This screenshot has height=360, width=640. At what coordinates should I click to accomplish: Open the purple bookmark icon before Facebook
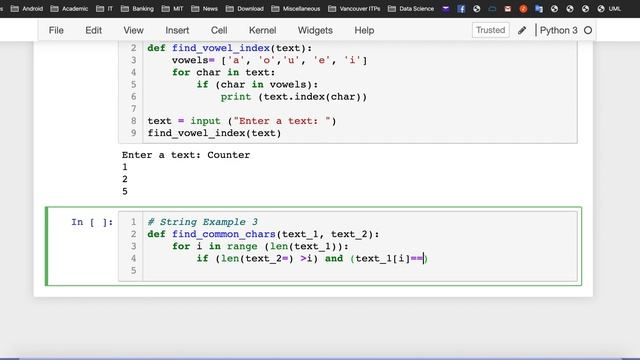pyautogui.click(x=446, y=9)
